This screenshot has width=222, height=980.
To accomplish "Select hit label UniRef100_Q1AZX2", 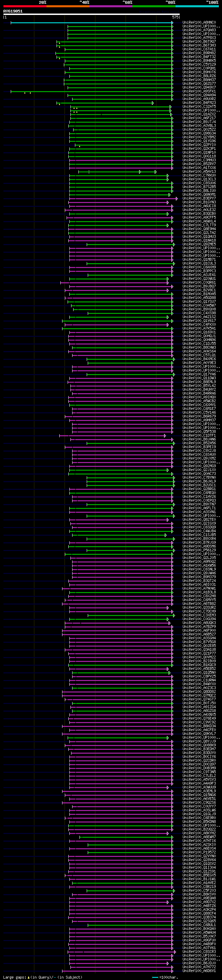I will (199, 114).
